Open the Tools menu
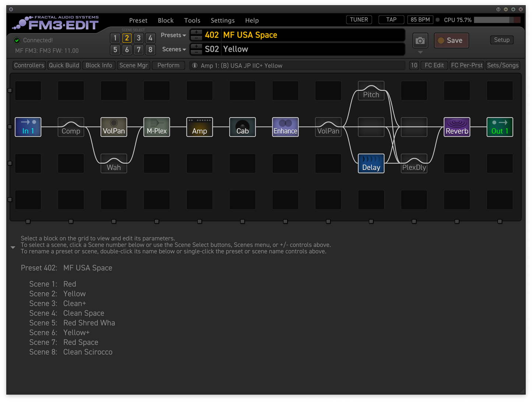 192,20
